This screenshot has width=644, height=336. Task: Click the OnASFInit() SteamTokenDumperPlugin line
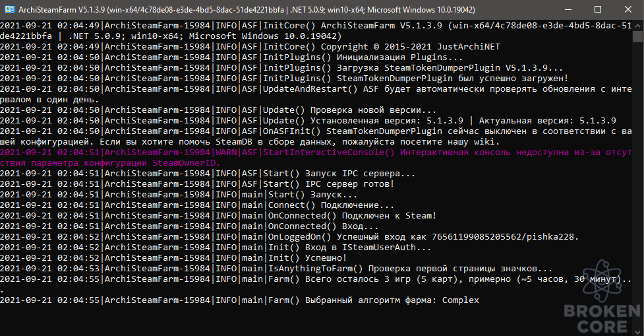[x=316, y=137]
